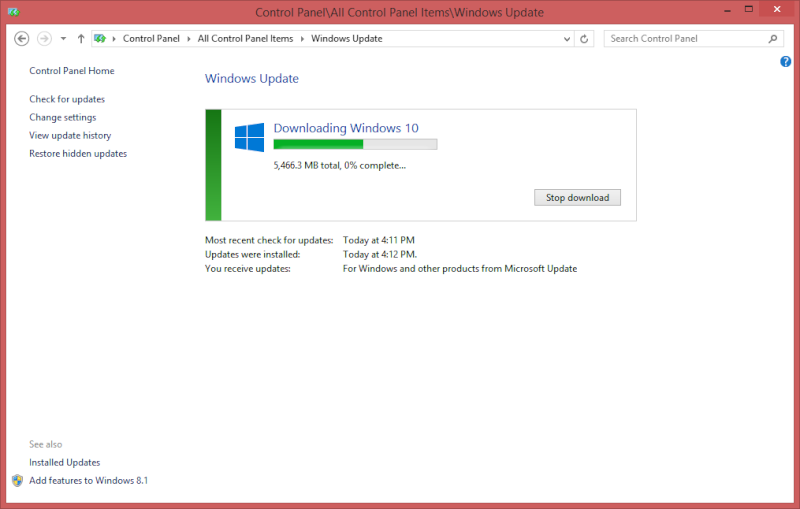Minimize the Windows Update window
This screenshot has height=509, width=800.
[x=727, y=10]
